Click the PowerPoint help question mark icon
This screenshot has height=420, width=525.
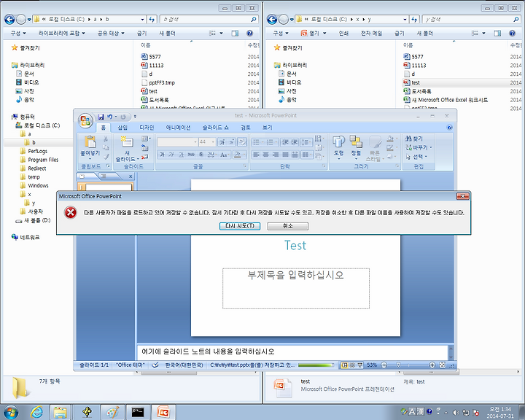449,128
